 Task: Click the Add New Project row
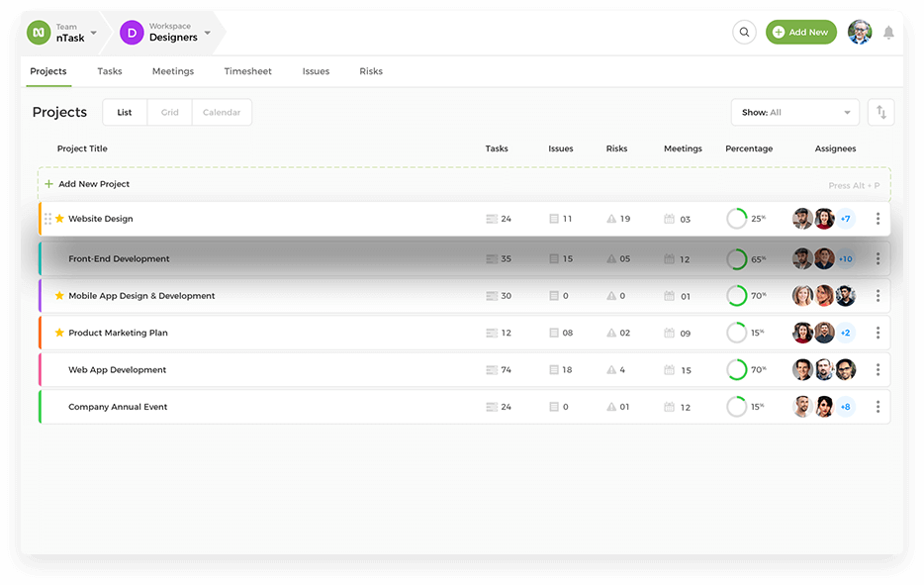(94, 184)
